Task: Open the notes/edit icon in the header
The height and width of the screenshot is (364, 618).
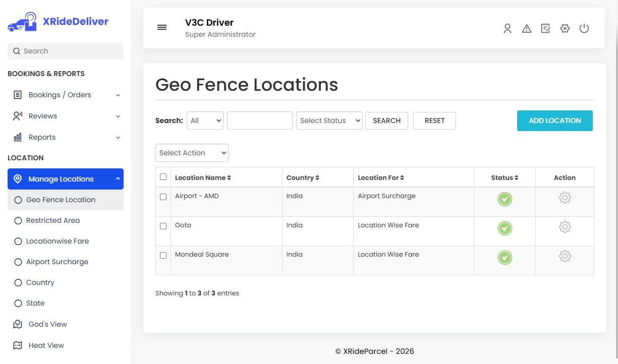Action: 545,29
